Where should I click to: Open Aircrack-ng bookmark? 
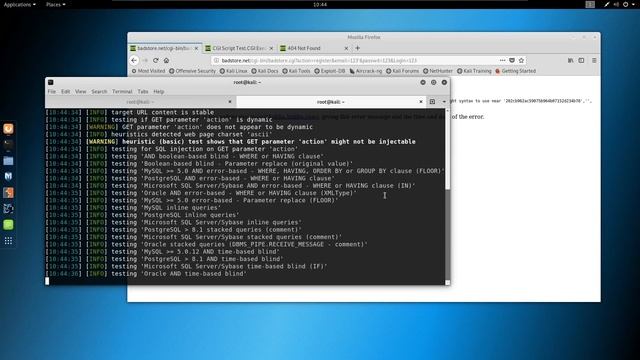[366, 71]
